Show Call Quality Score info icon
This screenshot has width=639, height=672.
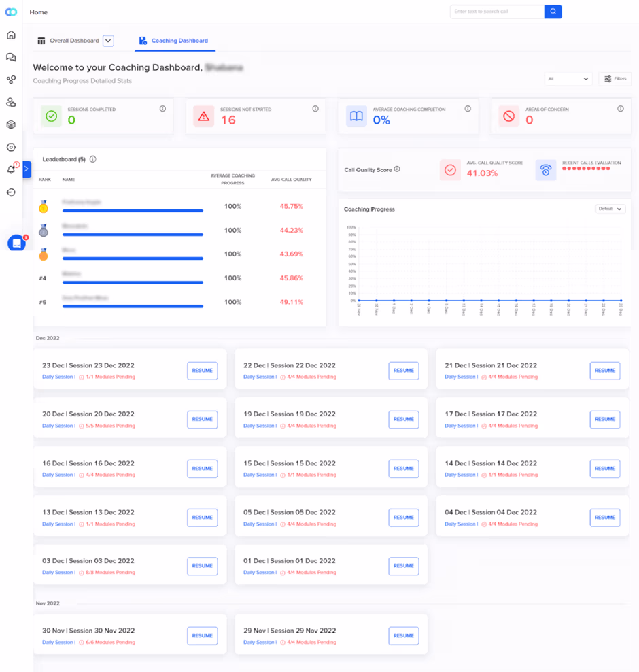pos(397,169)
